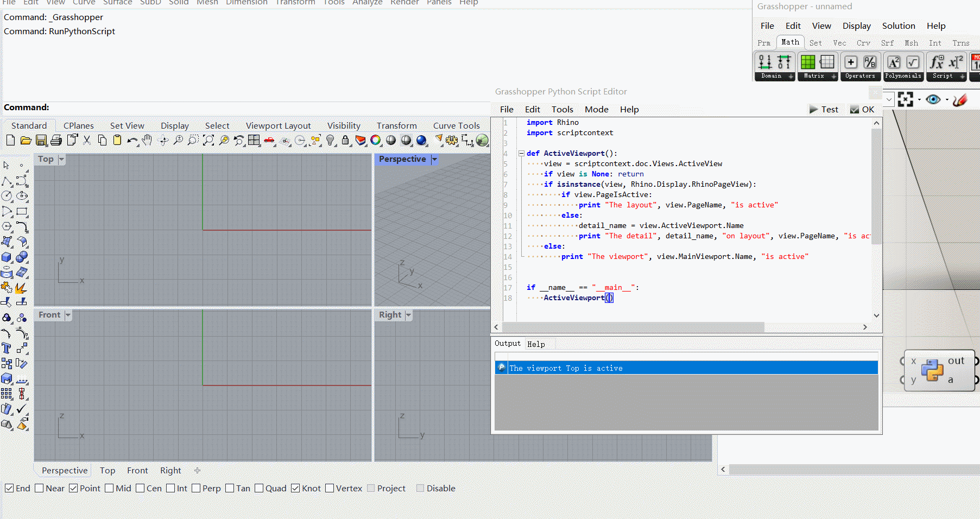980x519 pixels.
Task: Select the Undo icon in the toolbar
Action: 132,140
